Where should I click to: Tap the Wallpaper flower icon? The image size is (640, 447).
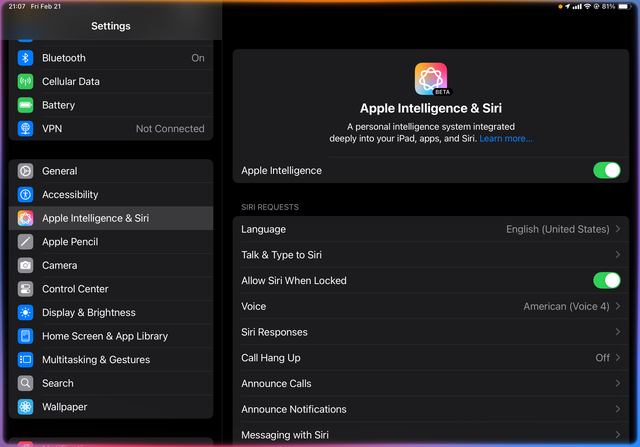[x=25, y=407]
